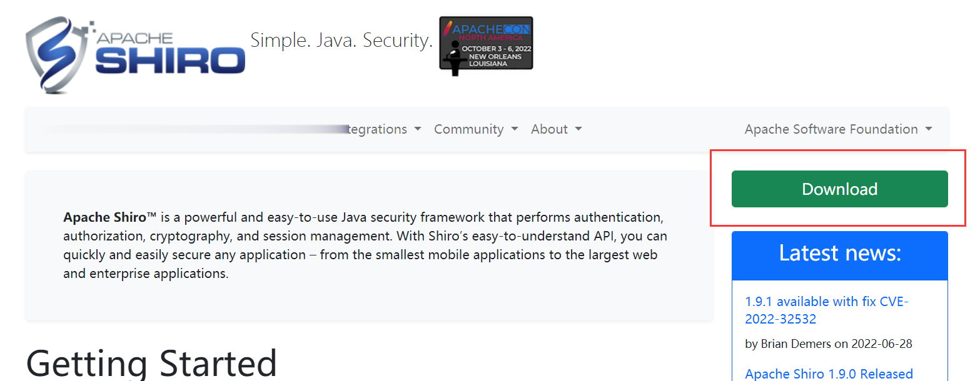
Task: Expand the Apache Software Foundation caret arrow
Action: click(929, 129)
